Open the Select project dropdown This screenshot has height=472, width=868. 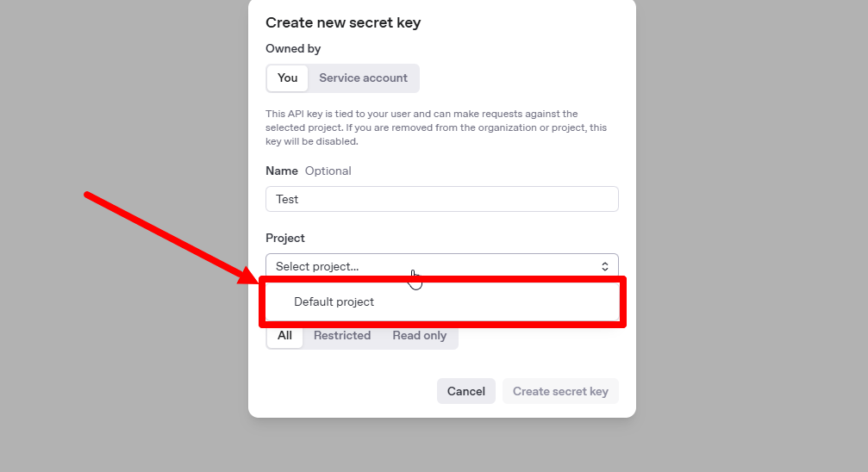431,266
